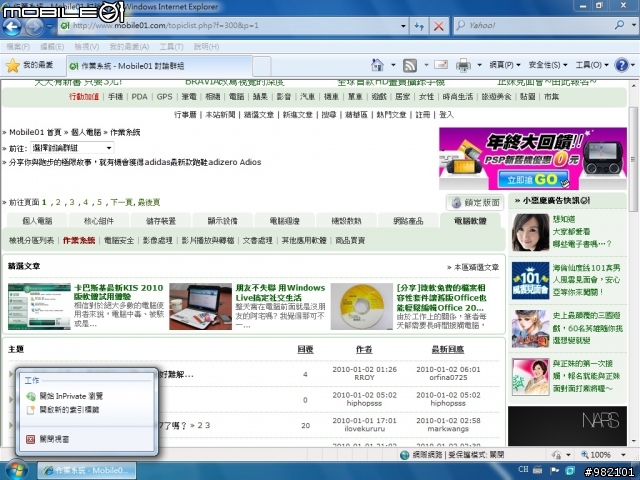This screenshot has width=640, height=480.
Task: Open the forum group select dropdown
Action: pyautogui.click(x=72, y=148)
